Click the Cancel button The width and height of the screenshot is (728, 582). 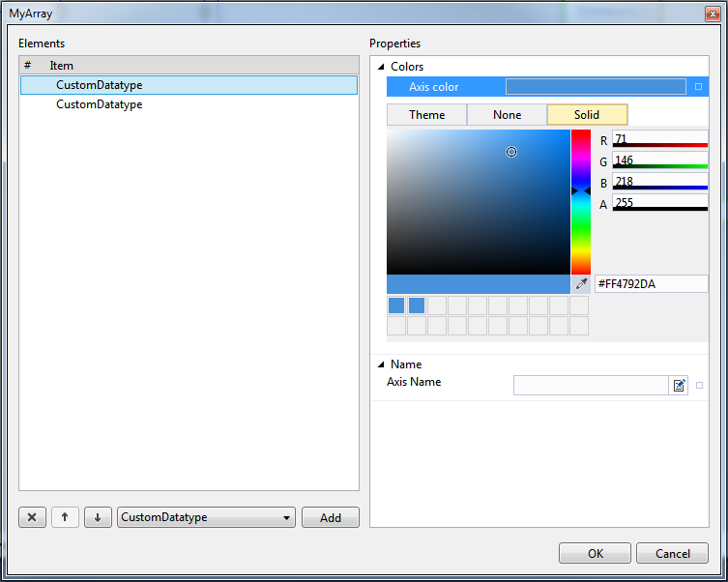(x=672, y=553)
